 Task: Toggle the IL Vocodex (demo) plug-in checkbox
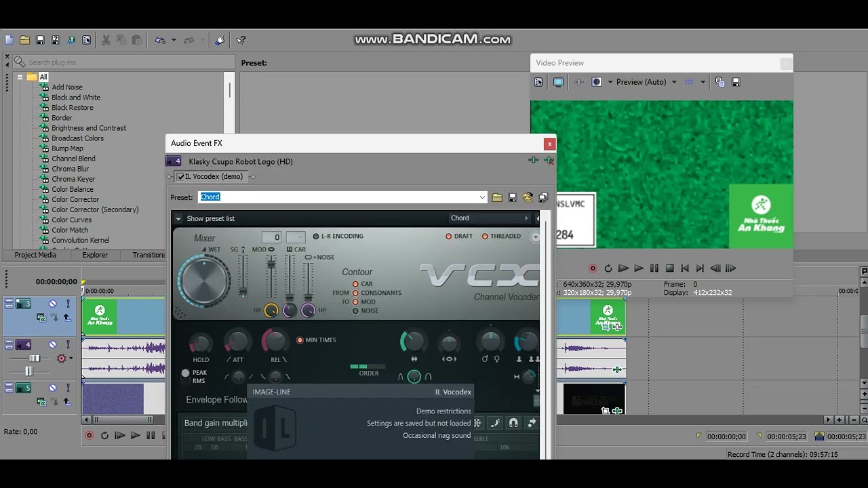coord(181,177)
